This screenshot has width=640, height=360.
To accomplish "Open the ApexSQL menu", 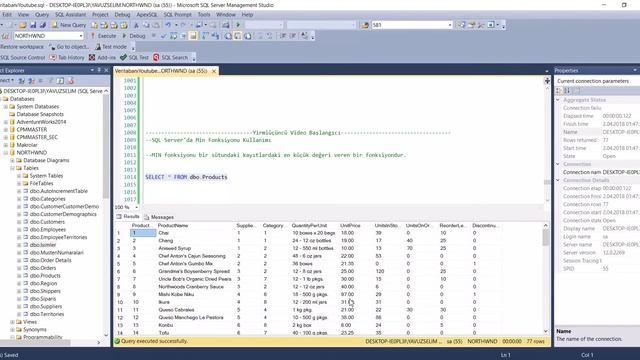I will [x=147, y=15].
